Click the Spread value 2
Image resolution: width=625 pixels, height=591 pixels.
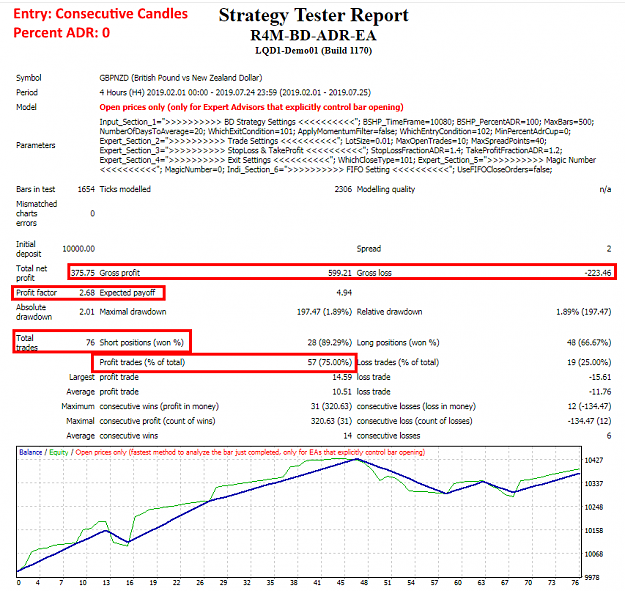click(x=609, y=249)
